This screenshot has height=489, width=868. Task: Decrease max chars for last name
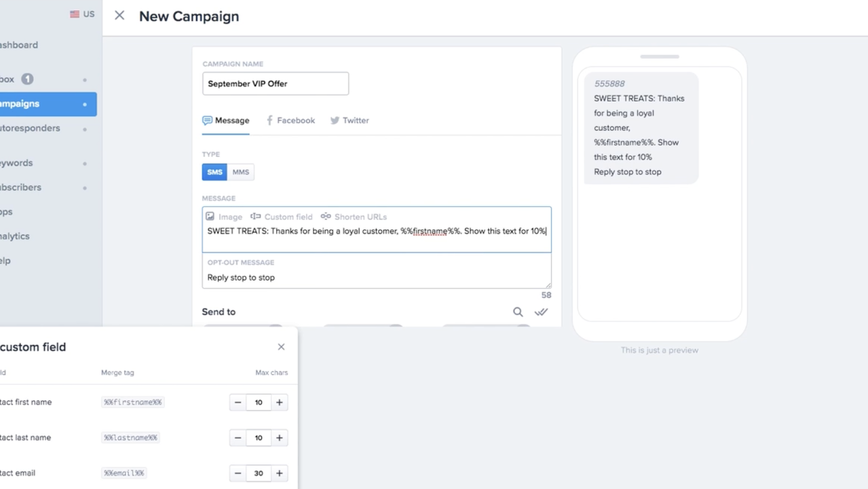[x=238, y=438]
